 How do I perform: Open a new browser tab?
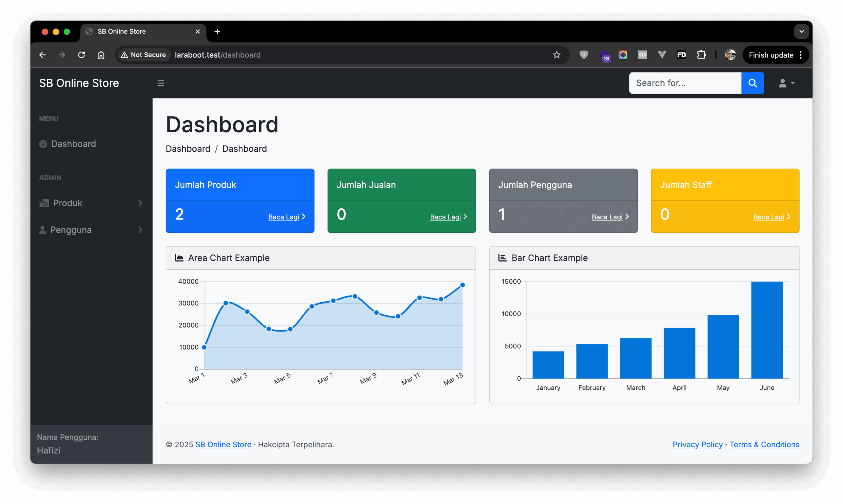(217, 32)
